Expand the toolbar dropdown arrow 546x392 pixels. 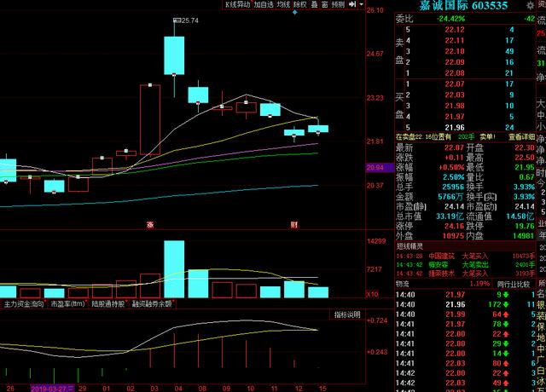(361, 4)
